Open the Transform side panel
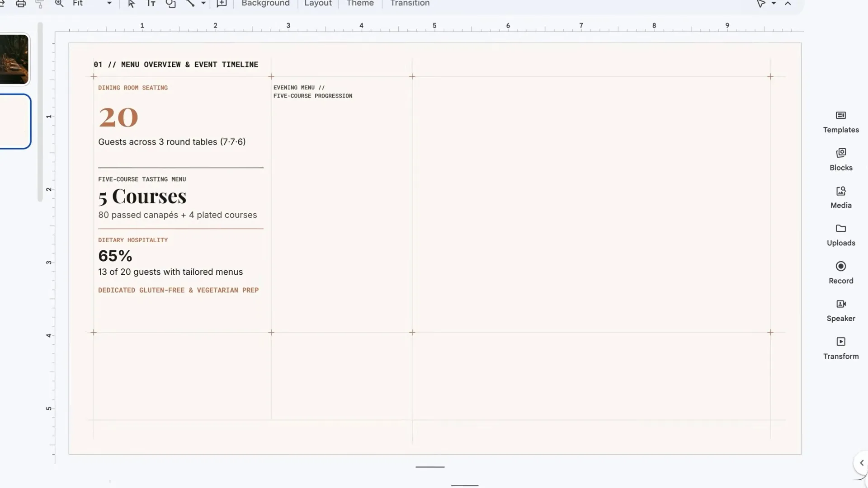This screenshot has height=488, width=868. click(x=841, y=348)
